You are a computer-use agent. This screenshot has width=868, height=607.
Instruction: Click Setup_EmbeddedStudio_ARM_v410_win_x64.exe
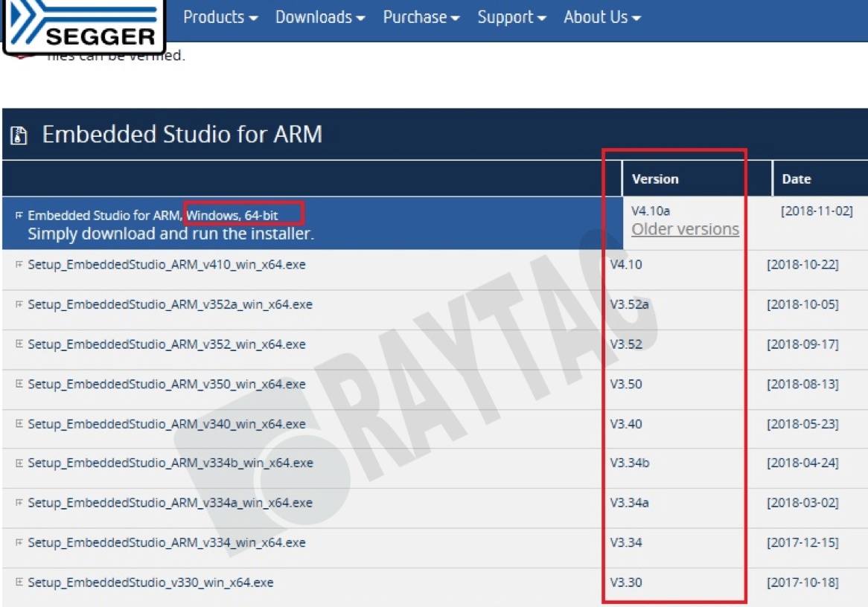tap(167, 265)
